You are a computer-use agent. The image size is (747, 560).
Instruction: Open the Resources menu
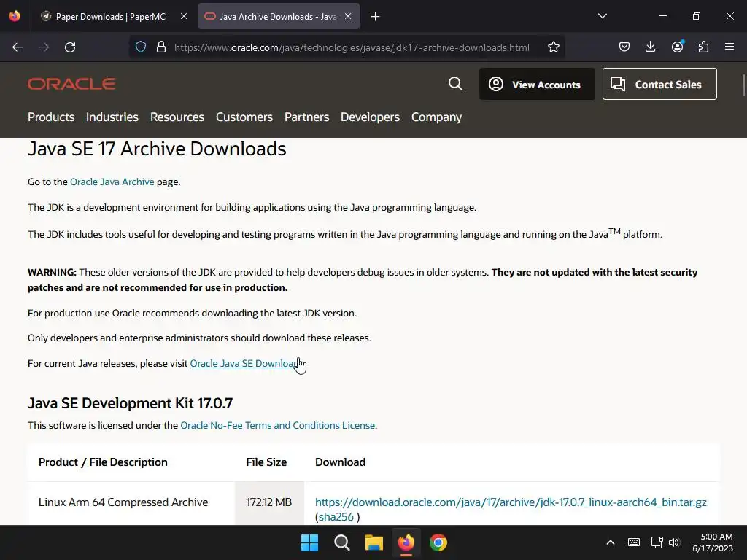(177, 117)
